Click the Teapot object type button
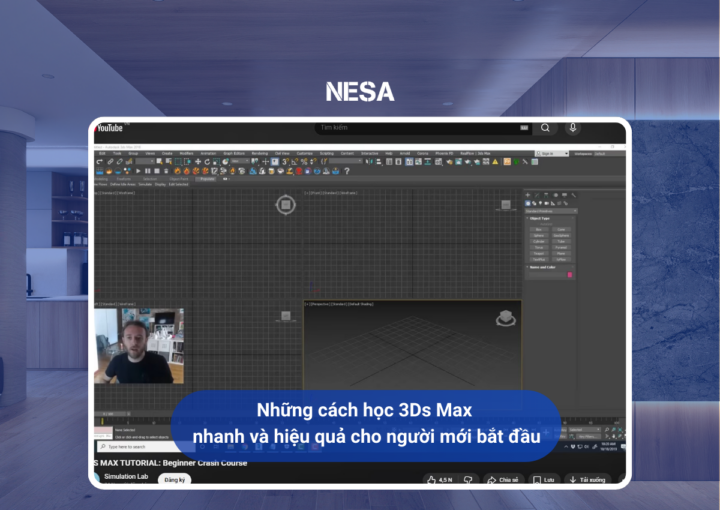The image size is (720, 510). 539,253
